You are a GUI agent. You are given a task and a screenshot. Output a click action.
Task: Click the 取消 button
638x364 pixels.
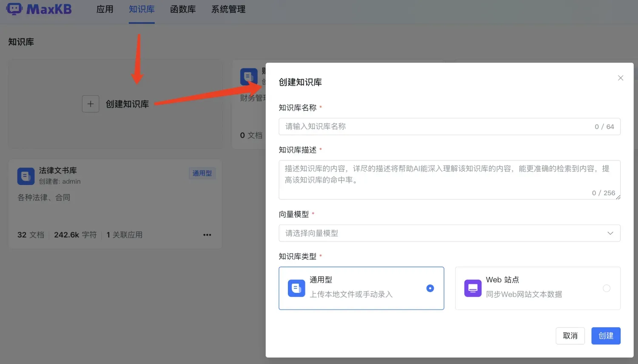[x=570, y=336]
